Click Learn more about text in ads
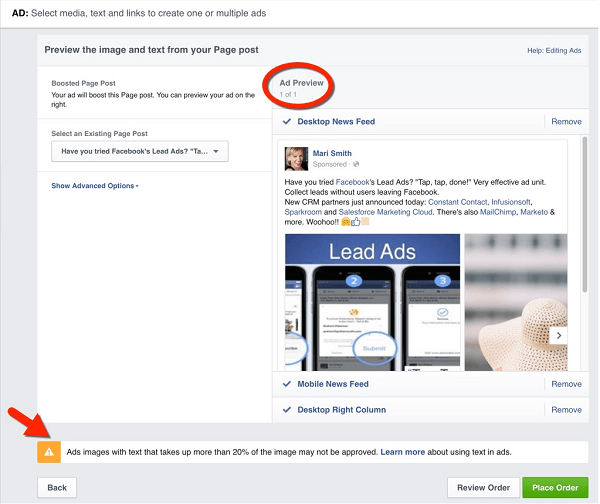600x504 pixels. pyautogui.click(x=403, y=452)
